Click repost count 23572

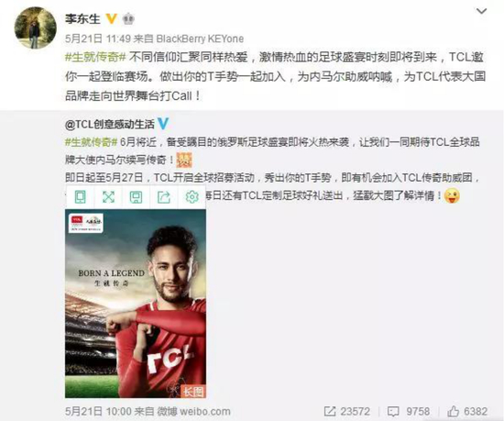pyautogui.click(x=347, y=411)
